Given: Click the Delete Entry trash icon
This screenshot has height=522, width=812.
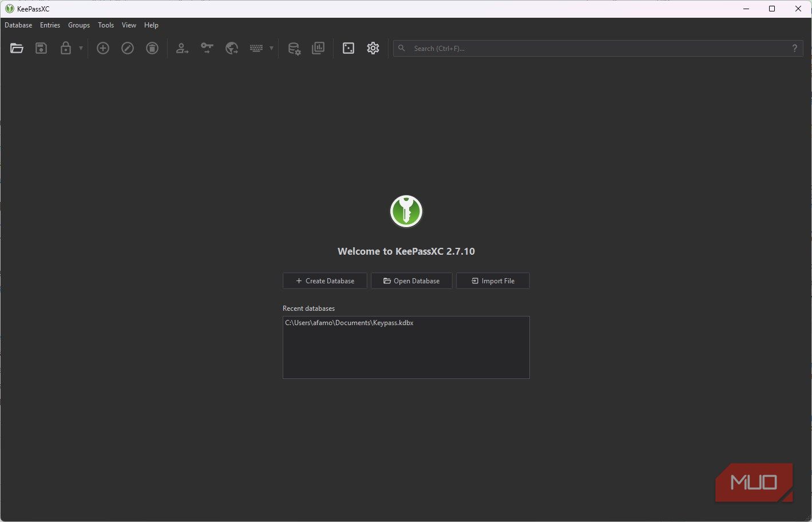Looking at the screenshot, I should (152, 49).
